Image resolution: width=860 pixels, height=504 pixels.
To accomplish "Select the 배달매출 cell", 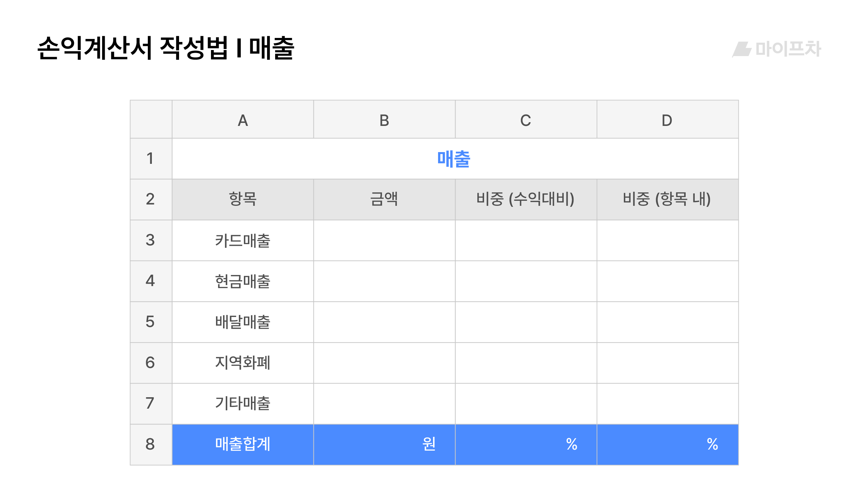I will pyautogui.click(x=243, y=322).
